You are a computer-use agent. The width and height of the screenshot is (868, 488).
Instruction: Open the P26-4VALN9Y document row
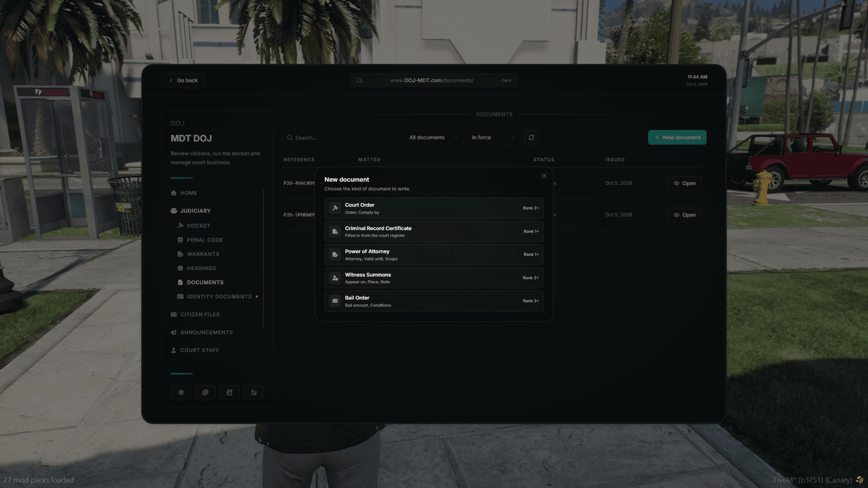pos(684,183)
